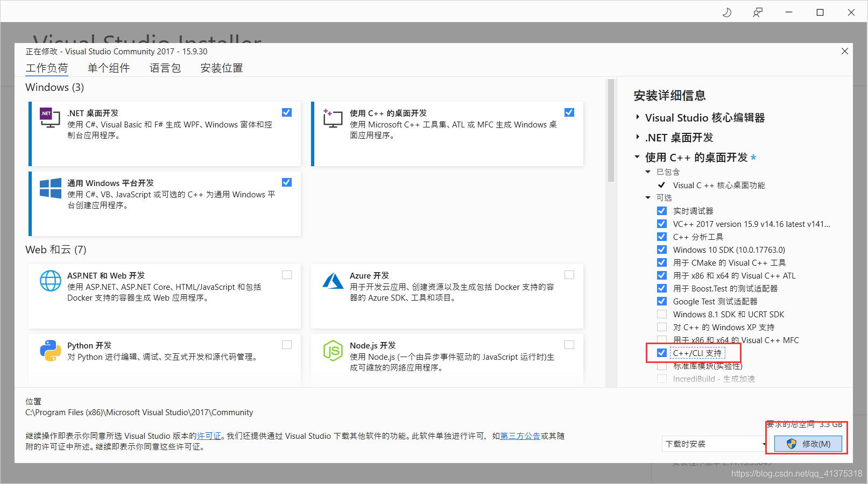Click the dark theme moon icon
Viewport: 868px width, 484px height.
(x=726, y=11)
